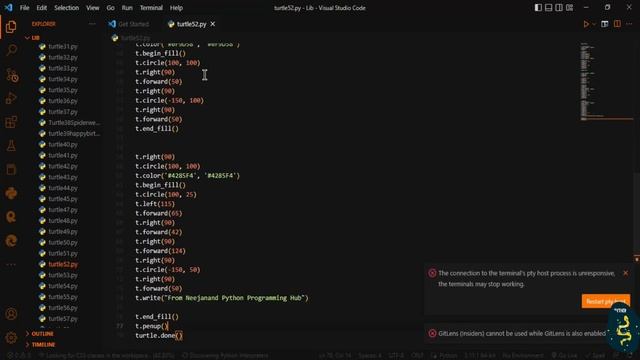Open the Testing flask view
This screenshot has height=360, width=640.
point(11,146)
